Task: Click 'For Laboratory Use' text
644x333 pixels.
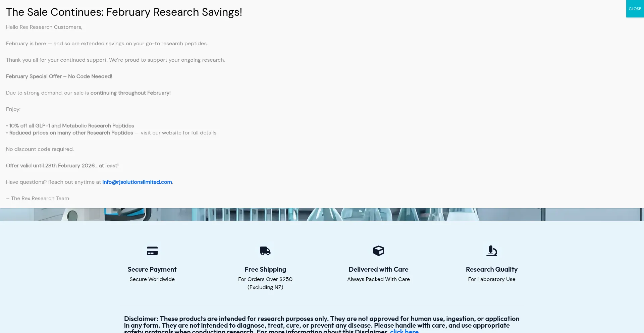Action: point(492,279)
